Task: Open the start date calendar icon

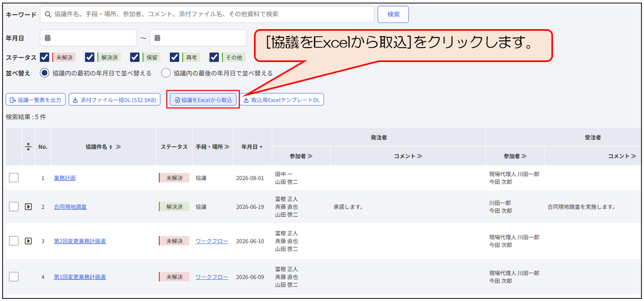Action: [48, 38]
